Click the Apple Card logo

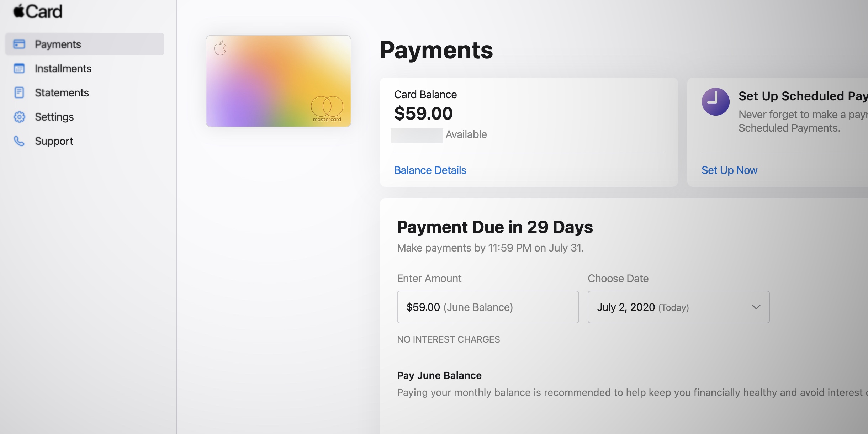pos(38,11)
